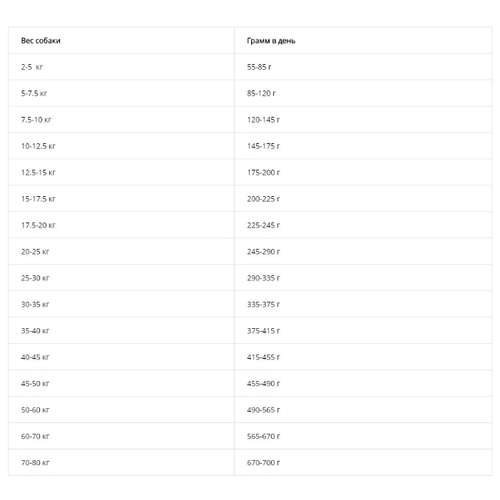The height and width of the screenshot is (500, 500).
Task: Click the '12.5-15 кг' weight cell
Action: pyautogui.click(x=121, y=172)
